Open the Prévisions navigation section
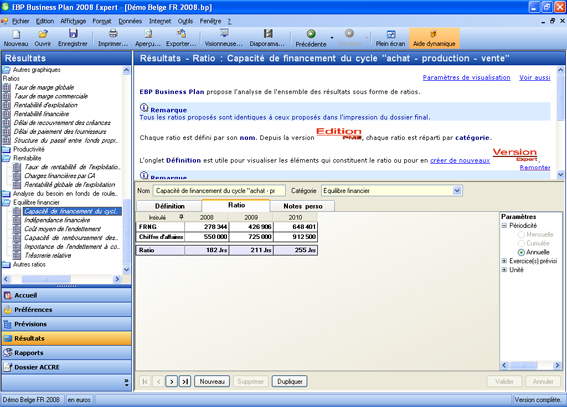567x407 pixels. coord(67,324)
